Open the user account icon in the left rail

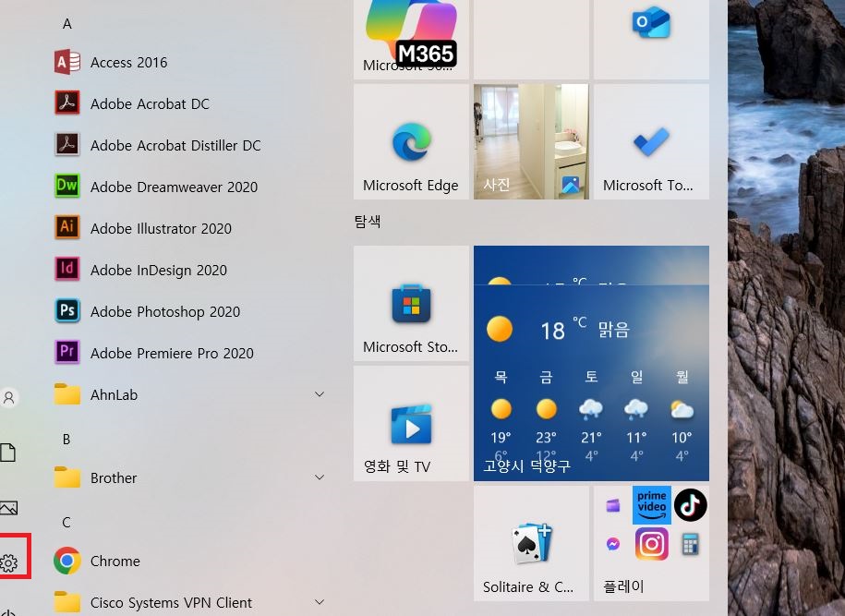tap(9, 398)
